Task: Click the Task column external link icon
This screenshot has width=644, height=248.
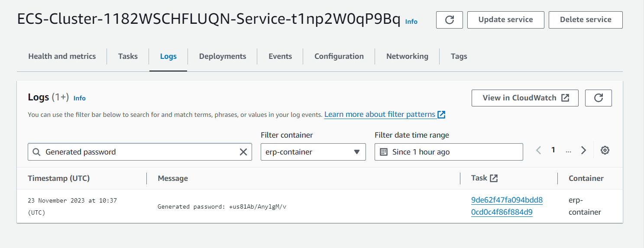Action: (x=494, y=178)
